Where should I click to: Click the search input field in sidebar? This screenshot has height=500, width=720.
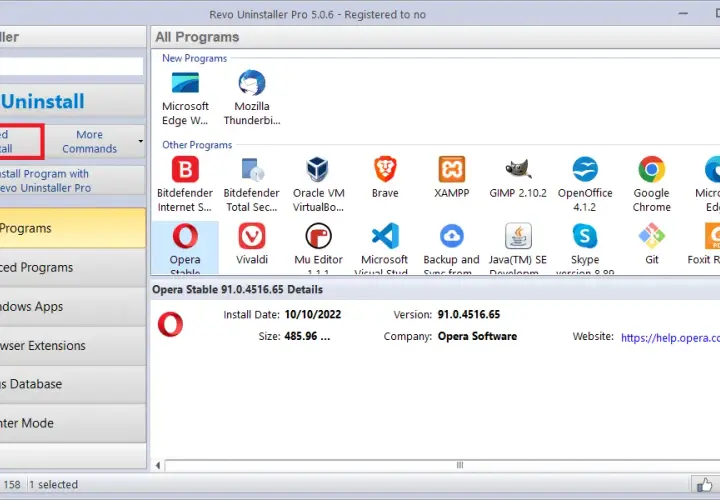[x=72, y=66]
